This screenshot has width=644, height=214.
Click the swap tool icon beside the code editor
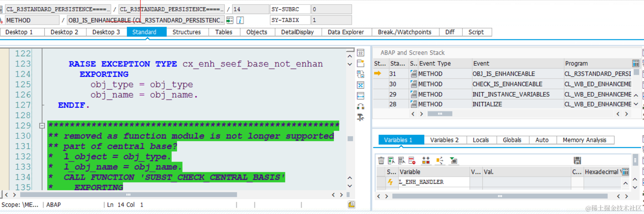(361, 74)
